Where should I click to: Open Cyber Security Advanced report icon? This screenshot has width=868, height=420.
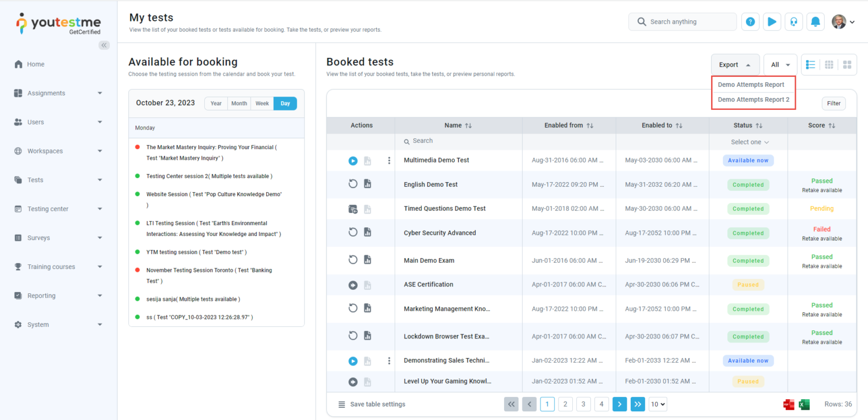(367, 233)
